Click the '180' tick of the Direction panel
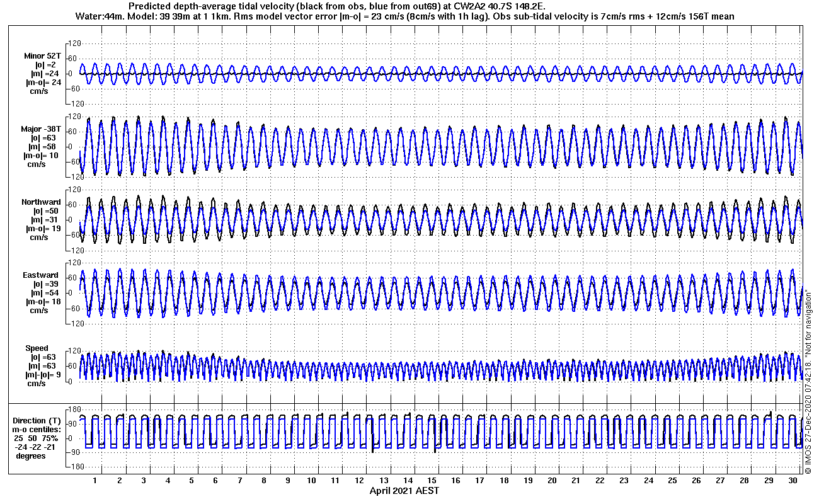819x504 pixels. (76, 409)
